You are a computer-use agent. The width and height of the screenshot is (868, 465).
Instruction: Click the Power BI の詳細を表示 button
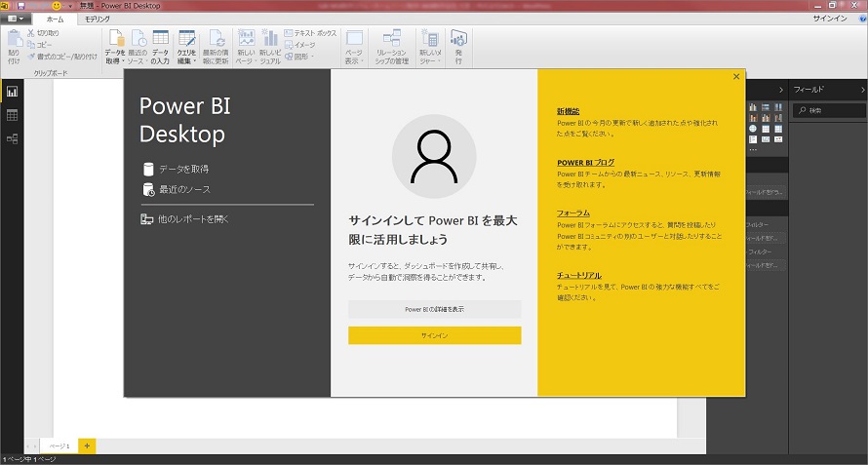(435, 309)
